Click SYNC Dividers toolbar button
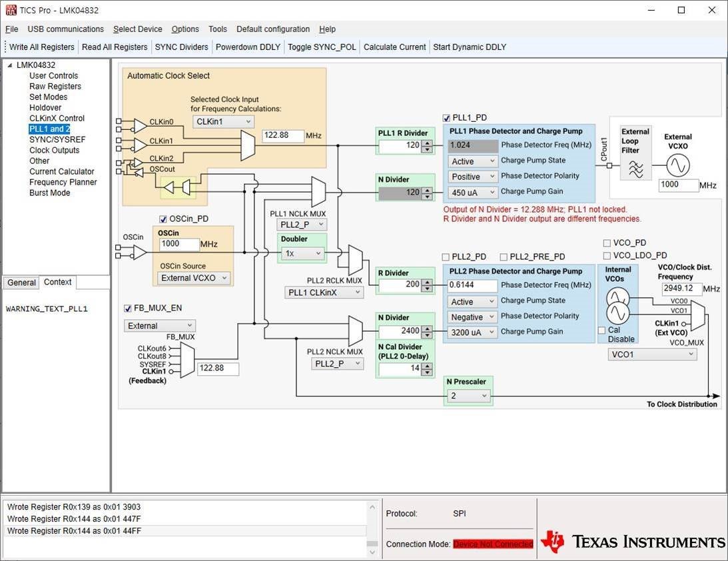This screenshot has height=561, width=728. pos(182,47)
